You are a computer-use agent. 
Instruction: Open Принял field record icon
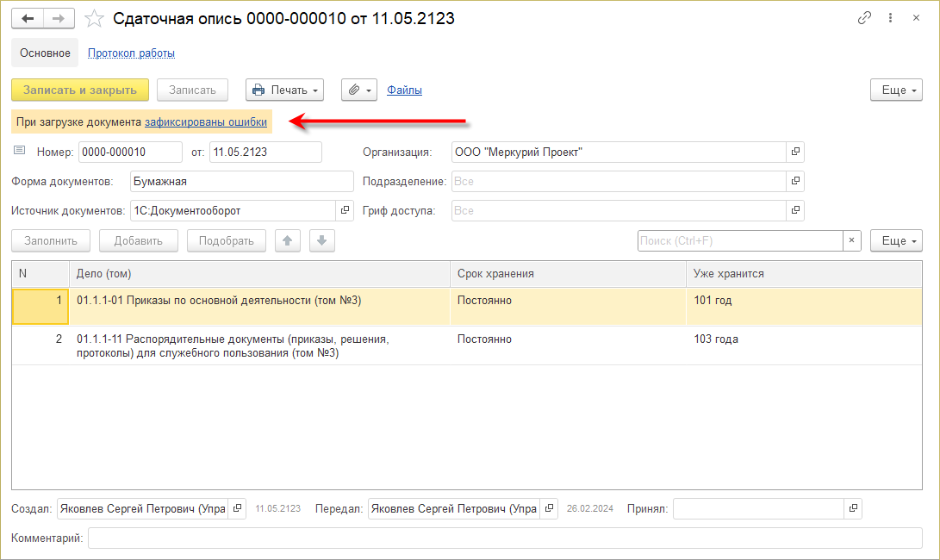click(853, 508)
